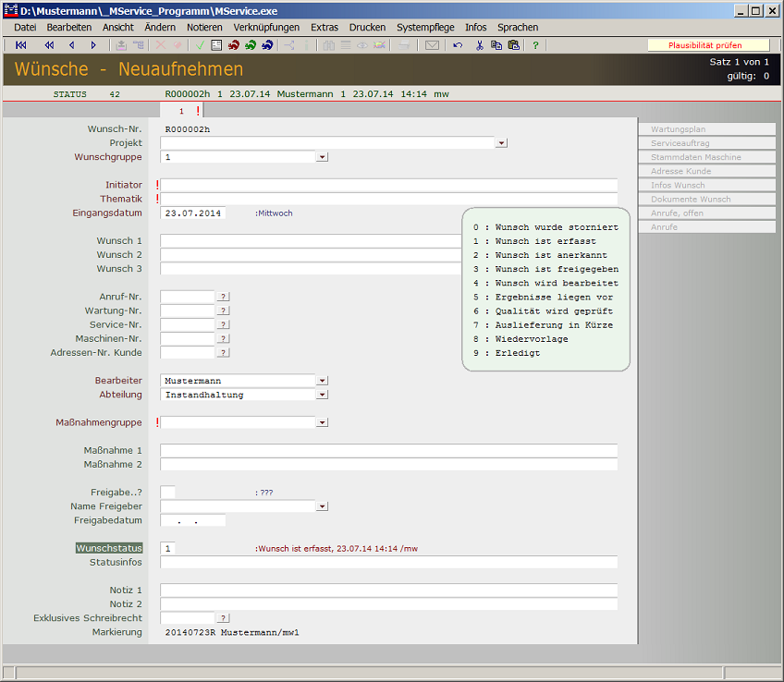The width and height of the screenshot is (784, 682).
Task: Open the Verknüpfungen menu
Action: (266, 28)
